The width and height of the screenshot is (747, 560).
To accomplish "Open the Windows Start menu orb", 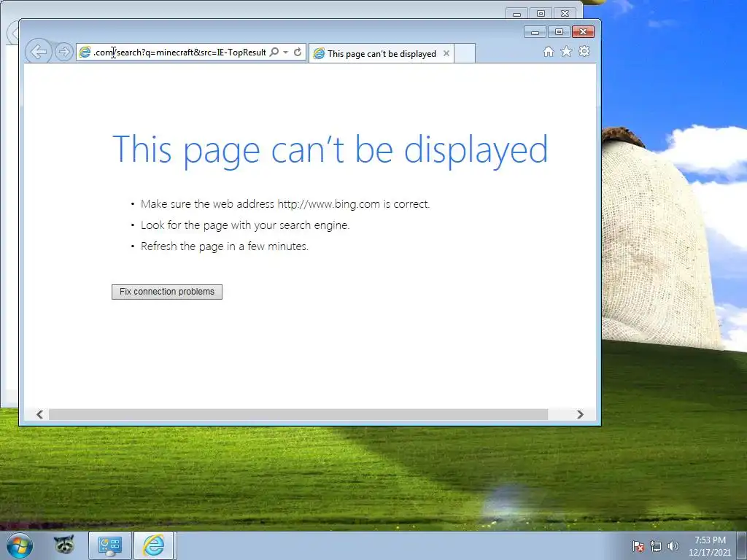I will pos(20,545).
